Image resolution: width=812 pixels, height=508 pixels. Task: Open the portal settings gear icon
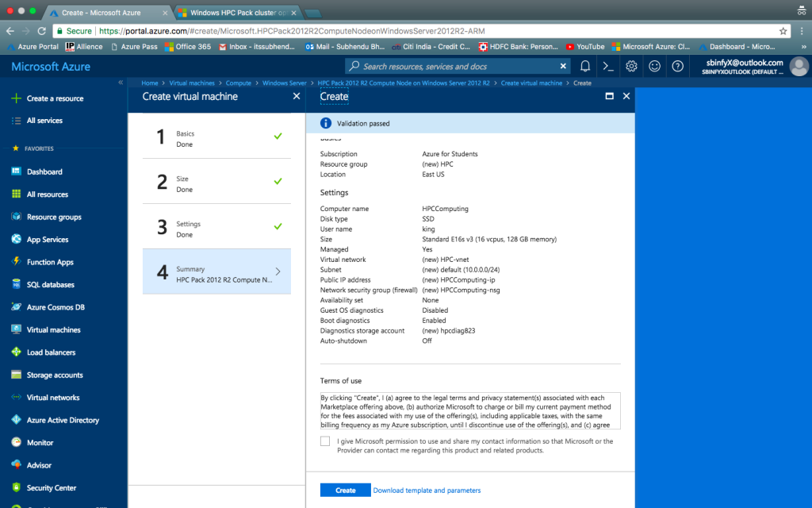630,67
